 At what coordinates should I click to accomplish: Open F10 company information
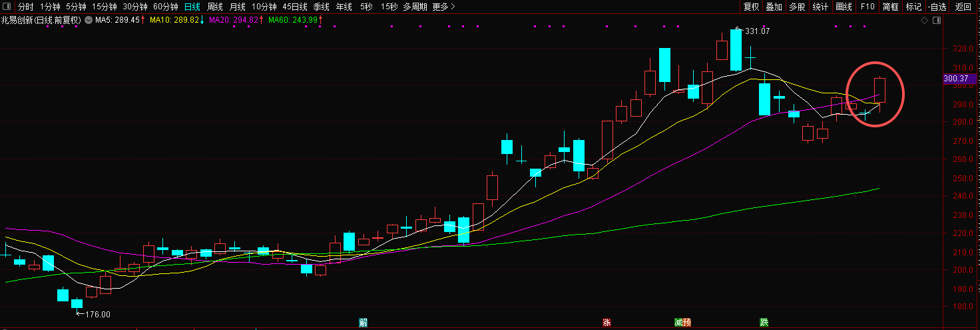tap(867, 7)
